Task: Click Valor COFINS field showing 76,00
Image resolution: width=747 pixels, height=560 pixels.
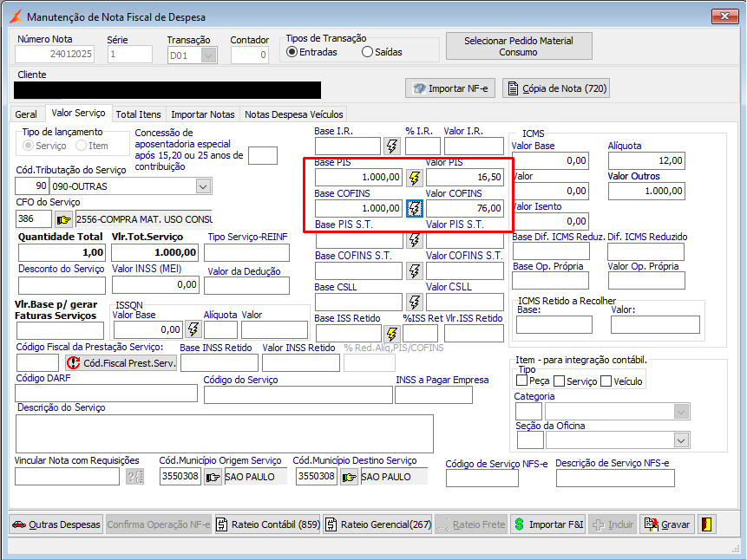Action: point(465,208)
